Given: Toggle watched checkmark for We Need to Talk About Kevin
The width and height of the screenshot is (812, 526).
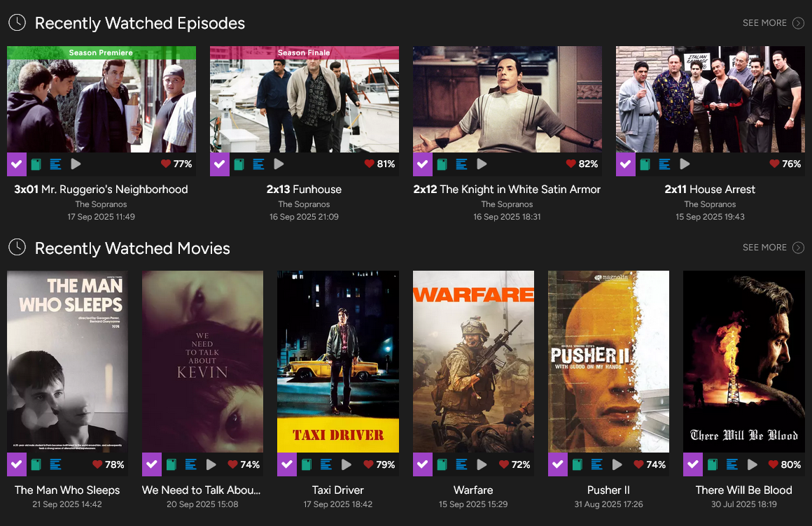Looking at the screenshot, I should 152,464.
